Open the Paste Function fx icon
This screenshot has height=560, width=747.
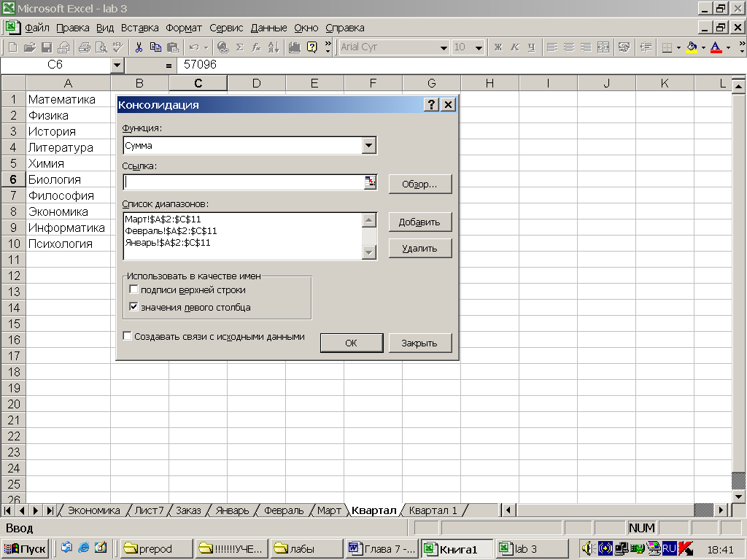coord(256,47)
